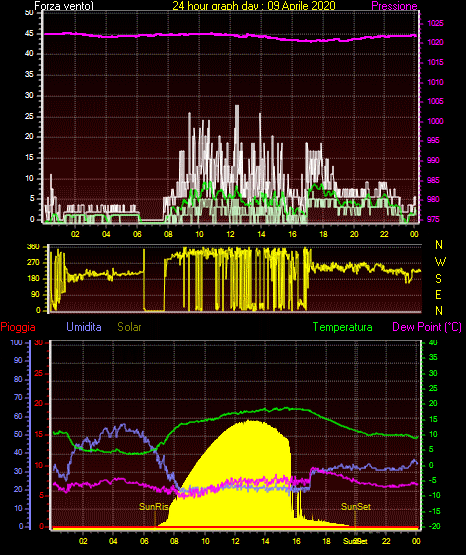Image resolution: width=466 pixels, height=555 pixels.
Task: Click the SunRis marker label
Action: pos(154,507)
